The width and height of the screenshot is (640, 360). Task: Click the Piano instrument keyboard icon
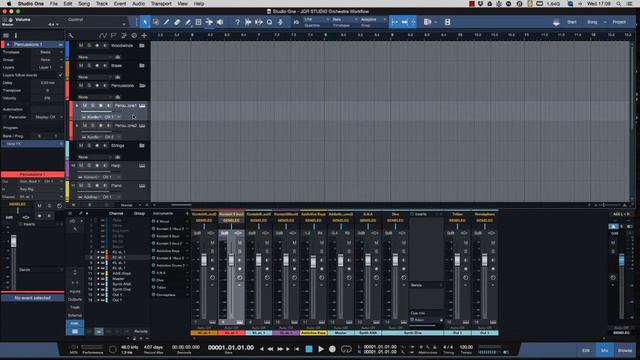(x=142, y=186)
